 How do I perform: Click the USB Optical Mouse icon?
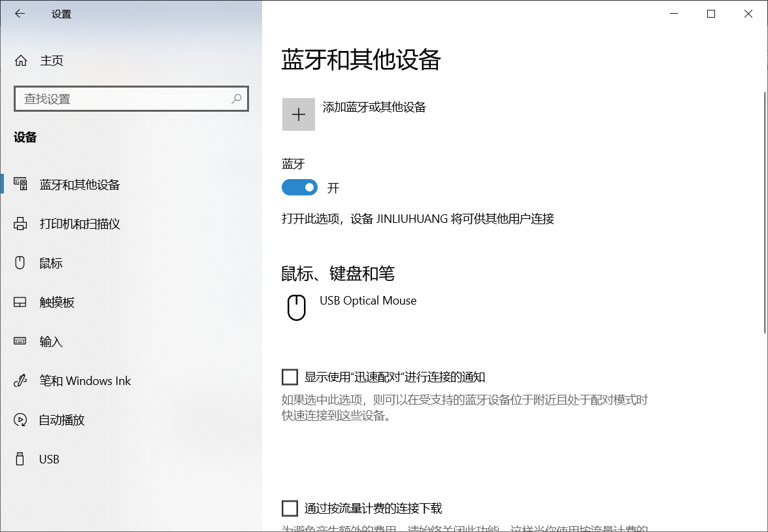(x=297, y=307)
